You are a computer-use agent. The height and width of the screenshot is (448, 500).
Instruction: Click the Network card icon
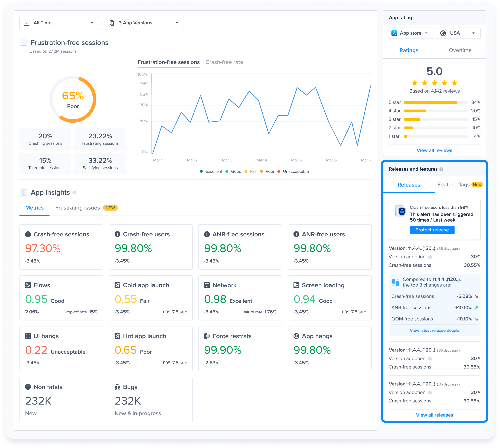click(x=207, y=285)
